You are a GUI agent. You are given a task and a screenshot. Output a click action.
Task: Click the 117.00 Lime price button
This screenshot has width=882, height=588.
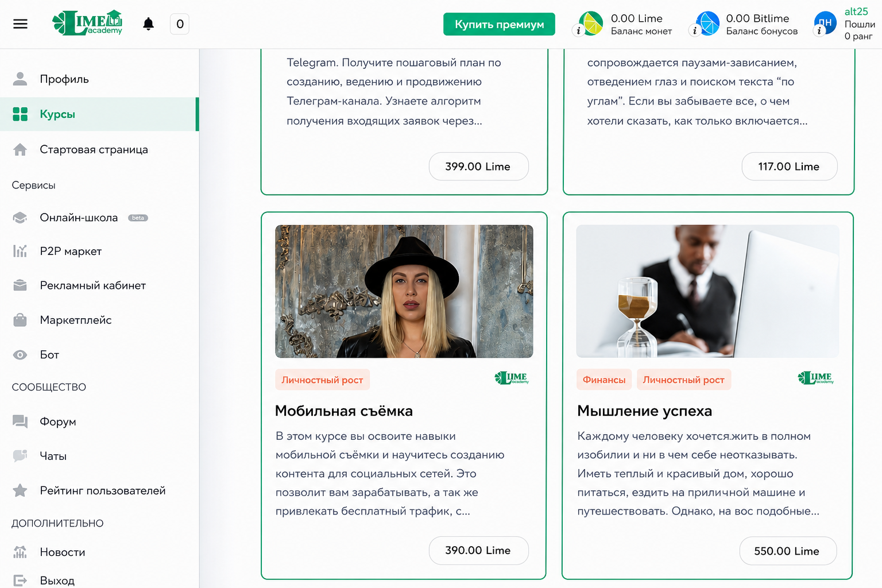789,167
